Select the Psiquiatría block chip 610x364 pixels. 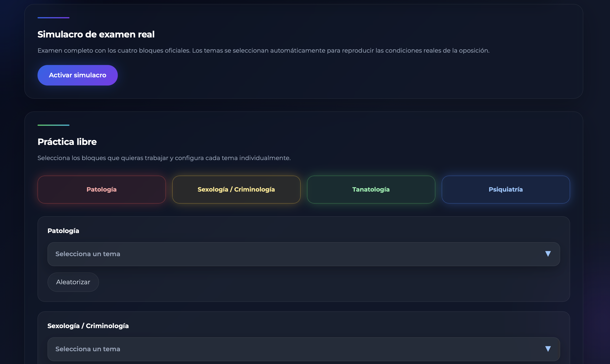[x=506, y=189]
